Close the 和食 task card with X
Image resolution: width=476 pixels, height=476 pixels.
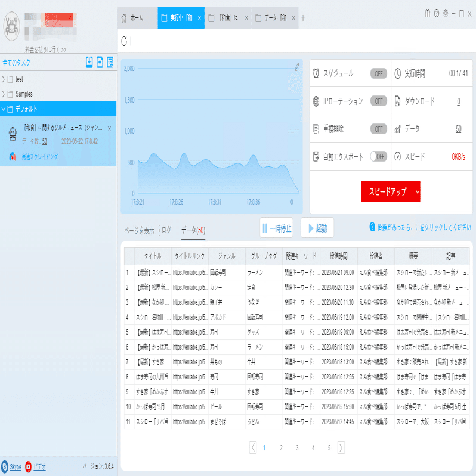point(109,129)
